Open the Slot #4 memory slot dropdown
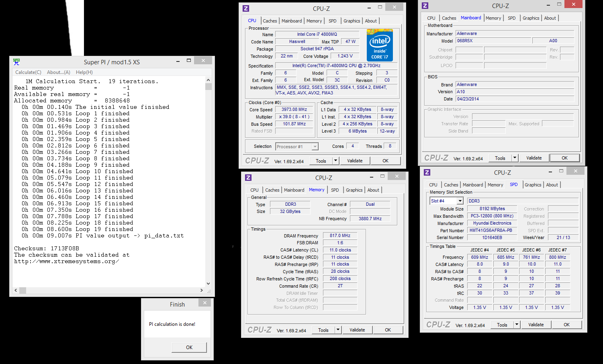603x364 pixels. pyautogui.click(x=447, y=201)
